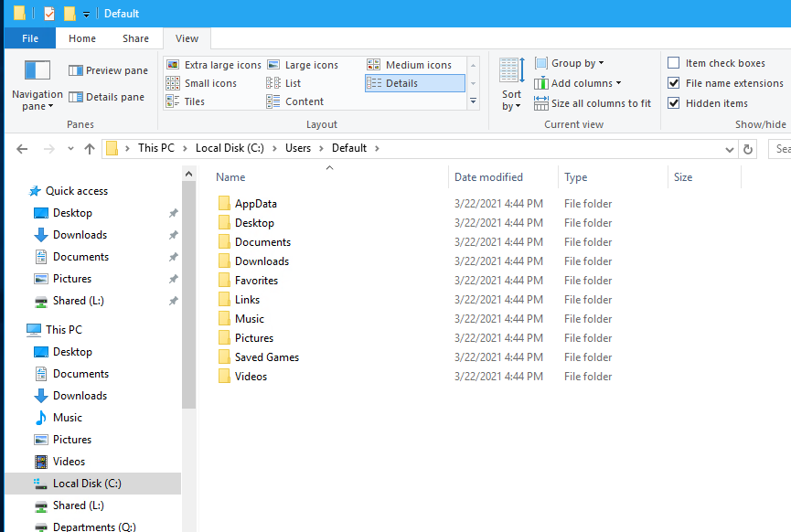Open pinned Shared (L:) under Quick access
This screenshot has height=532, width=791.
pos(79,301)
